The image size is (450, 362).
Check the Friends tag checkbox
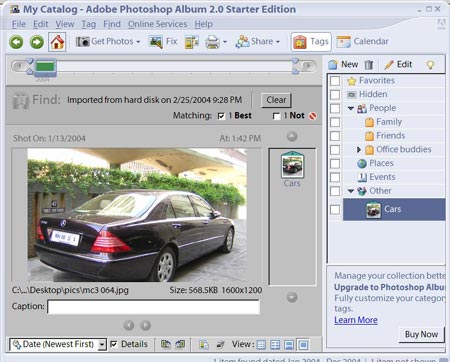(x=335, y=136)
